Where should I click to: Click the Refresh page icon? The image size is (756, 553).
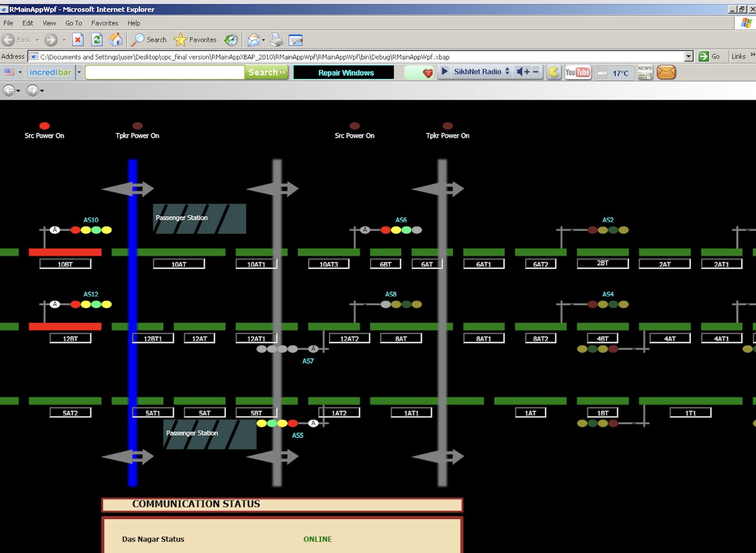(97, 40)
